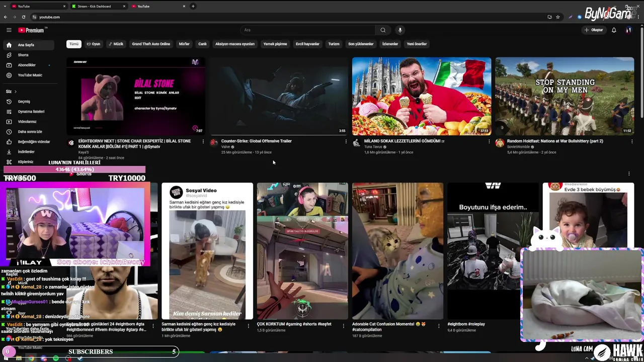Open Spotify from the Windows taskbar

point(55,358)
